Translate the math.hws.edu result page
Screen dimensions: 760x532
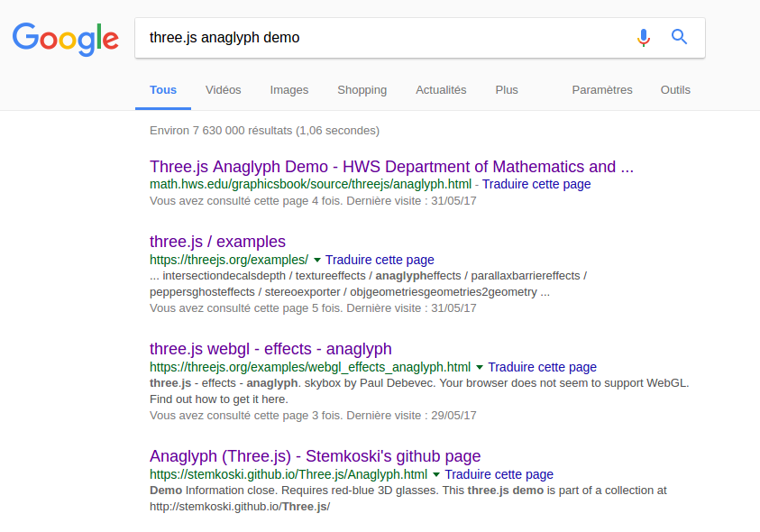point(536,184)
